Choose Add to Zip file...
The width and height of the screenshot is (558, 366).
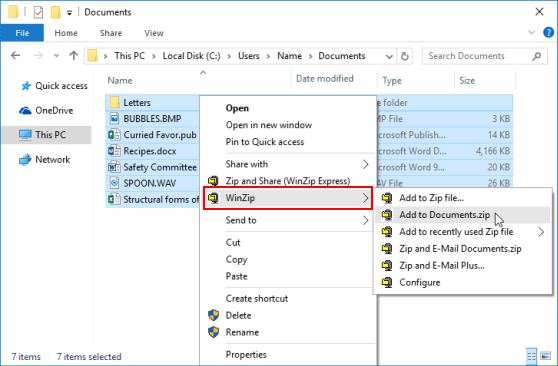(x=462, y=198)
